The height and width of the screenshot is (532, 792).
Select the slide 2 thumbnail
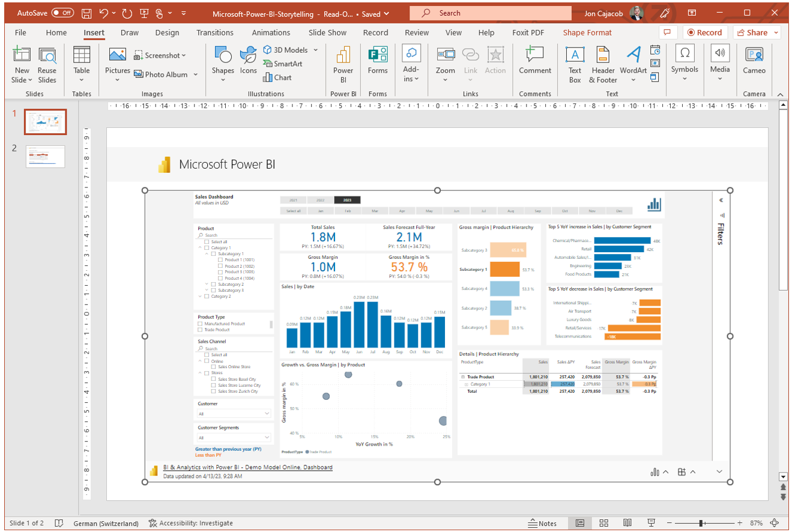(x=45, y=156)
